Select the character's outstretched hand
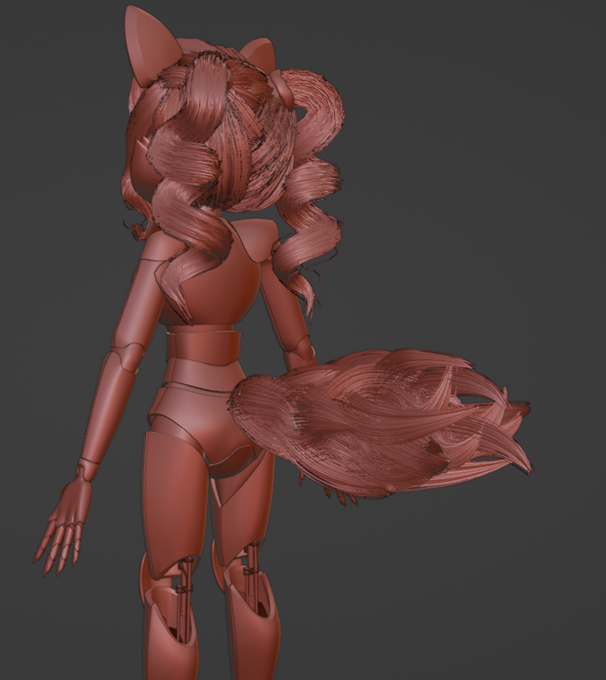606x680 pixels. 63,527
